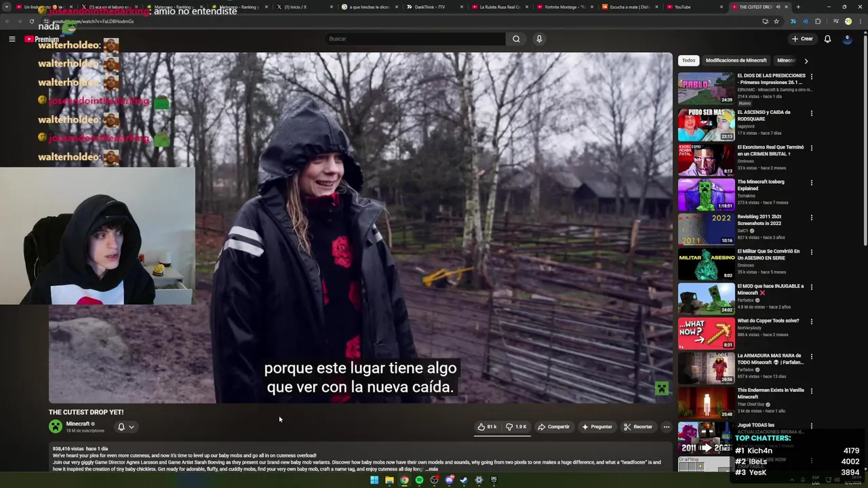
Task: Open This Enderman Exists in Vanilla Minecraft
Action: [770, 393]
